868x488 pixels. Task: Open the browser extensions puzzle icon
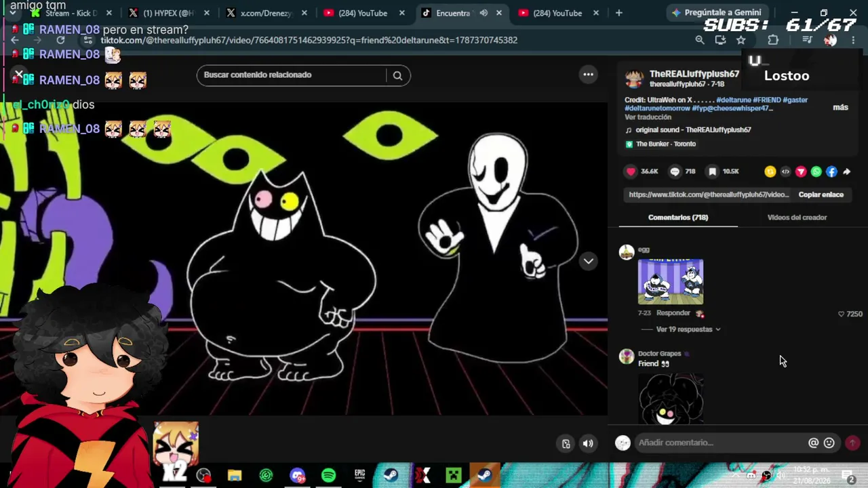point(773,40)
